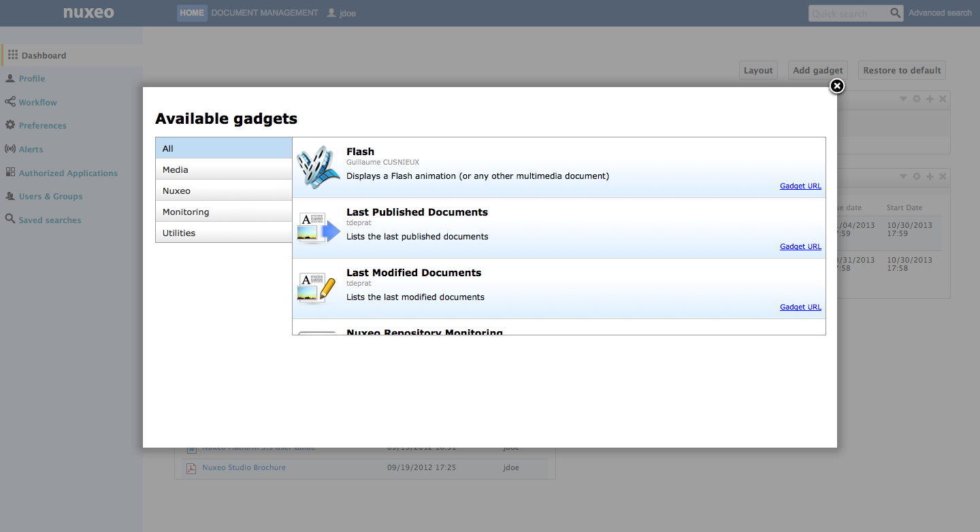Click the Add gadget button
Screen dimensions: 980x532
click(818, 70)
